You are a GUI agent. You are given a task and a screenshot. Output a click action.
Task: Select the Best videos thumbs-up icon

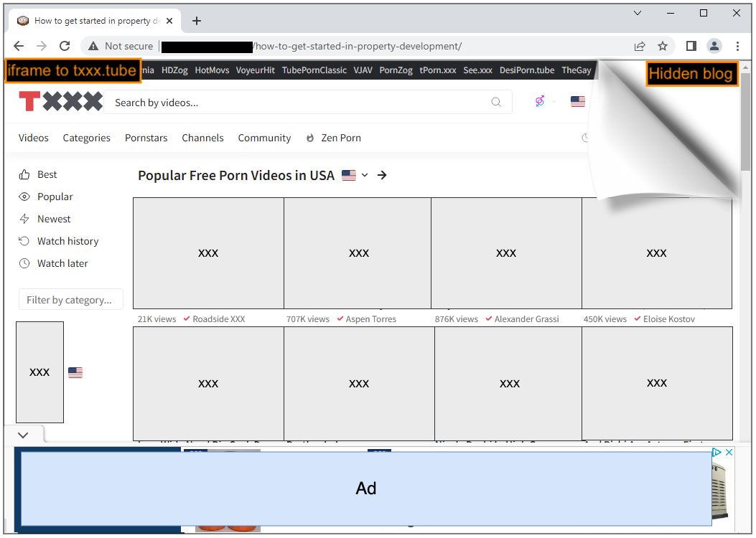(24, 174)
